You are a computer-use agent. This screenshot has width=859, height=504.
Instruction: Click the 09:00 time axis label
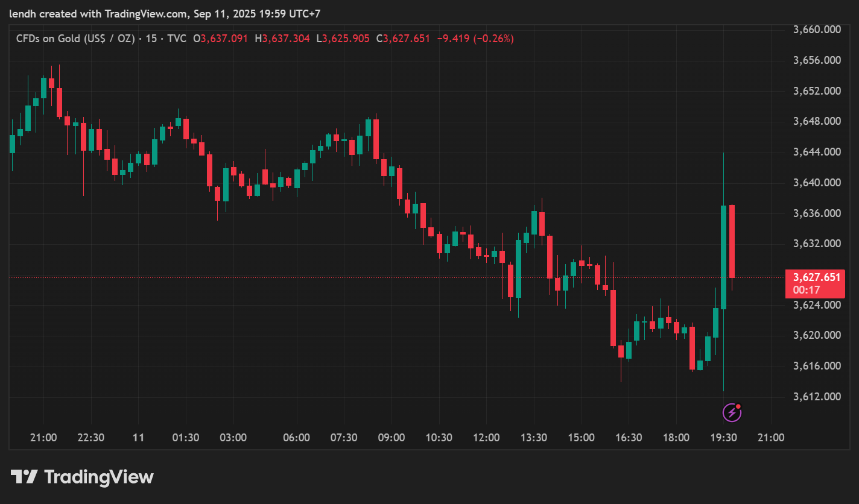coord(391,438)
